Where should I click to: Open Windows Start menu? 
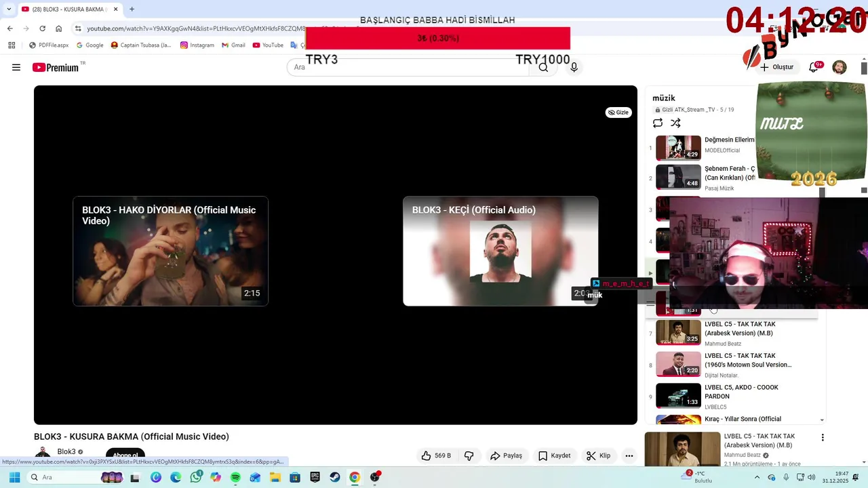coord(14,477)
